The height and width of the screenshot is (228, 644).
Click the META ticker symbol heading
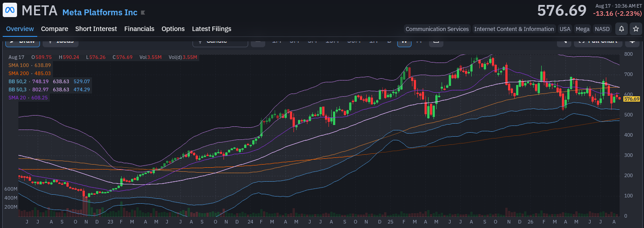point(39,10)
